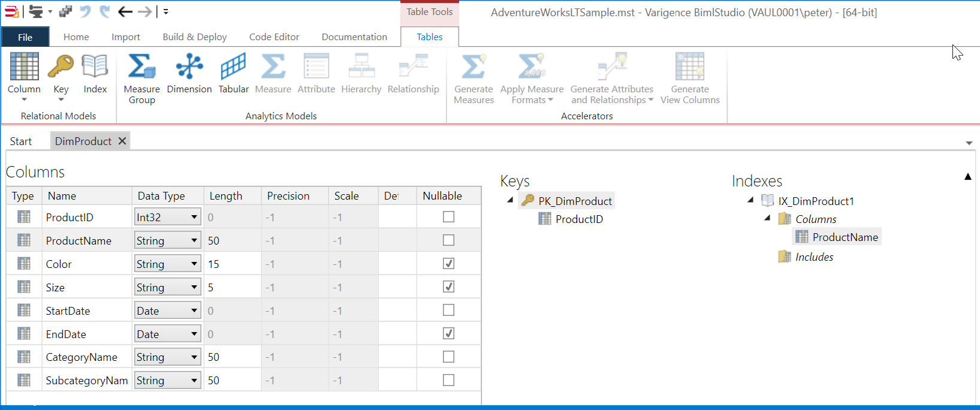Select the Includes folder under IX_DimProduct1
The image size is (980, 410).
(813, 257)
